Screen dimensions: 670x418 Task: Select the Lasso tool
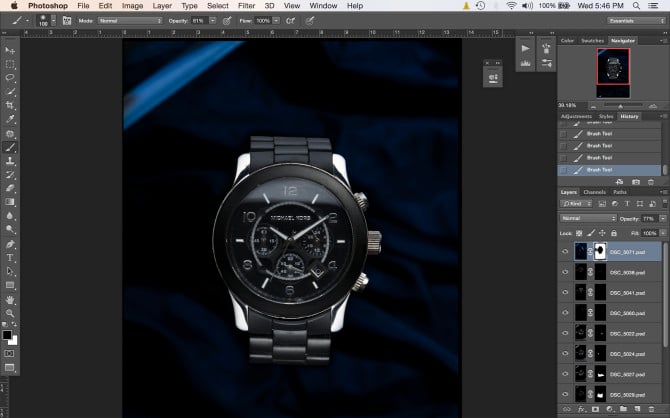pyautogui.click(x=10, y=78)
